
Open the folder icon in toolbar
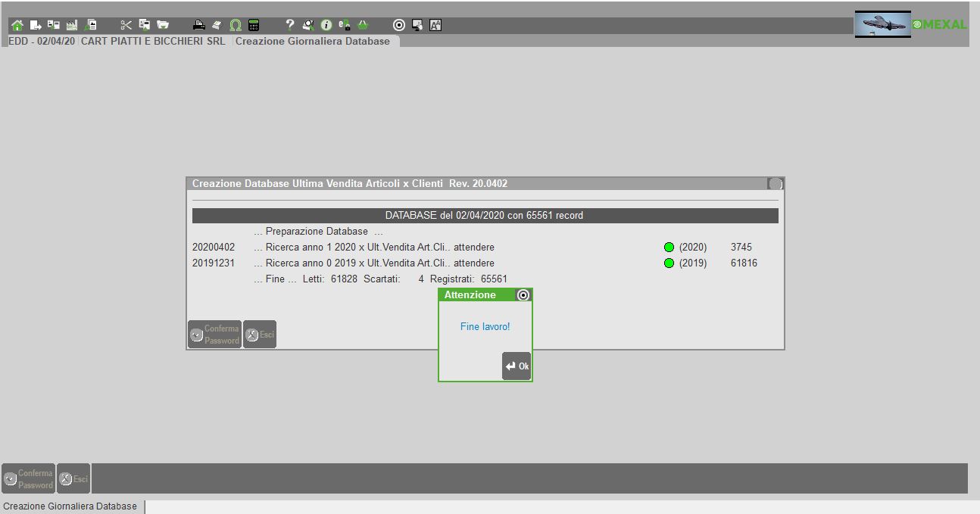click(x=162, y=25)
